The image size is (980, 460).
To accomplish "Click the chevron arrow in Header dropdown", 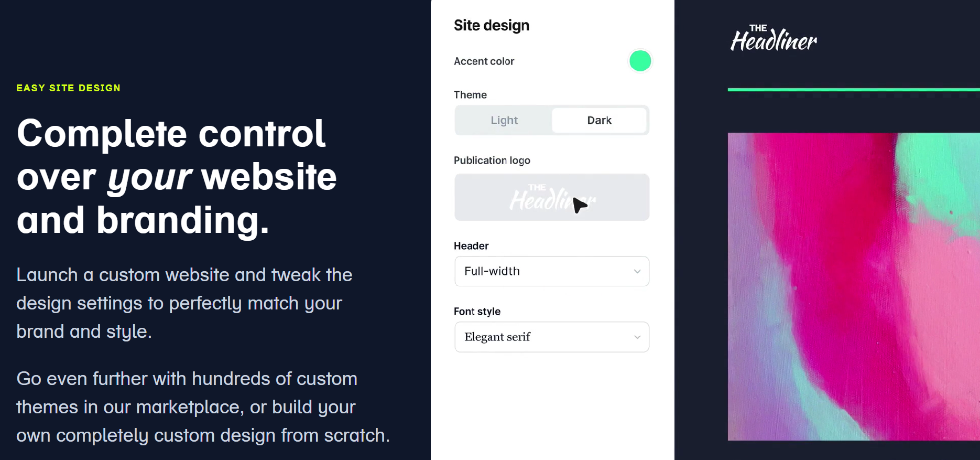I will point(637,271).
